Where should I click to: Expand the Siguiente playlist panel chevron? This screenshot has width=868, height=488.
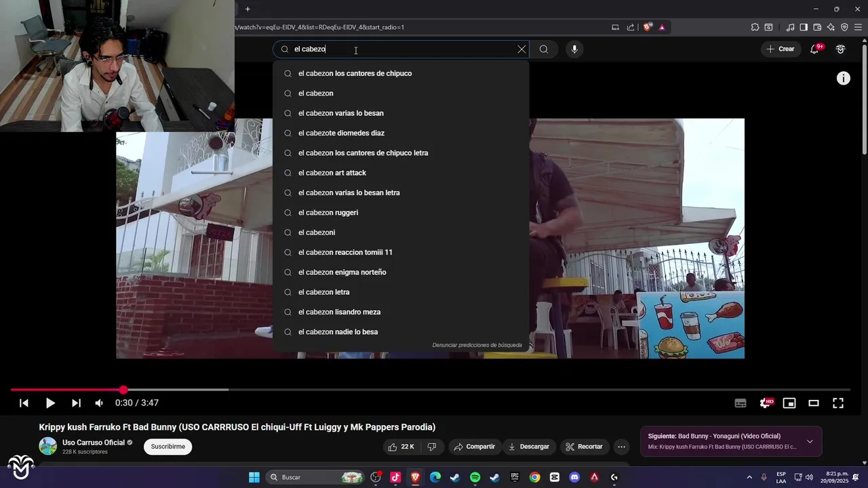tap(810, 441)
